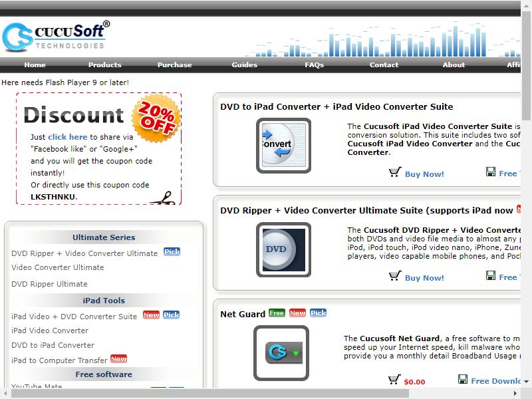The image size is (532, 399).
Task: Click the 20% OFF discount badge
Action: [156, 118]
